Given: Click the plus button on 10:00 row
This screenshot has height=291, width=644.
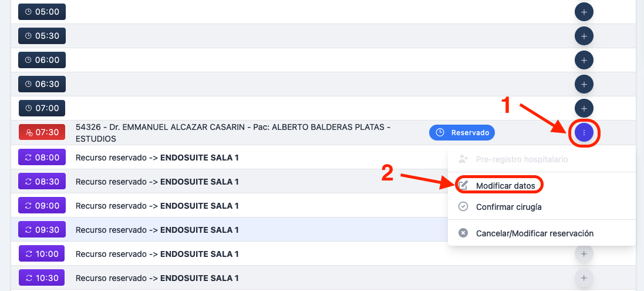Looking at the screenshot, I should pos(584,254).
